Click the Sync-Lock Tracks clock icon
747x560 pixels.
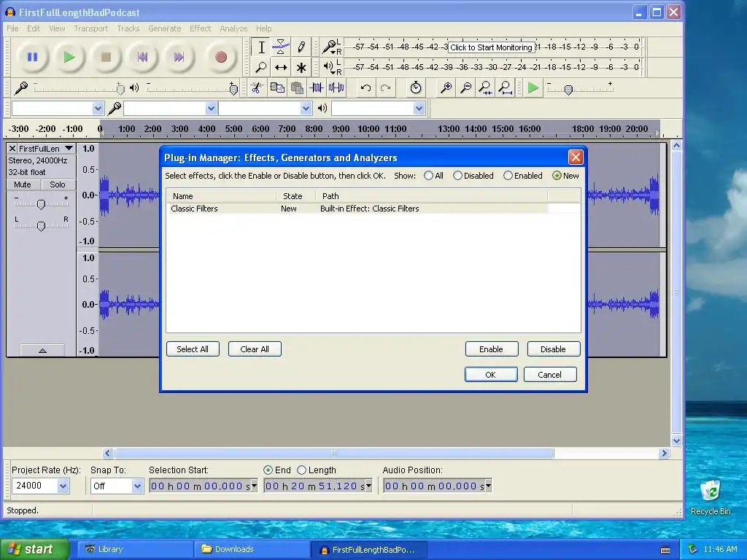click(415, 88)
